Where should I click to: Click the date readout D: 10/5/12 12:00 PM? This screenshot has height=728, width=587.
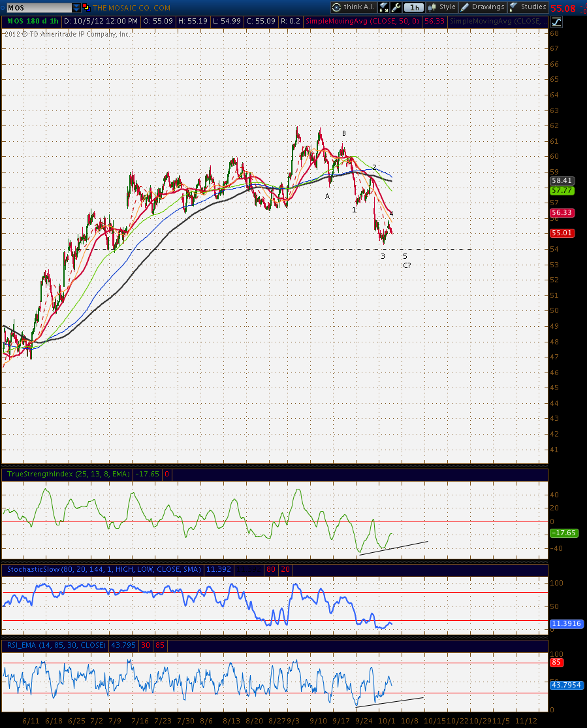[101, 22]
